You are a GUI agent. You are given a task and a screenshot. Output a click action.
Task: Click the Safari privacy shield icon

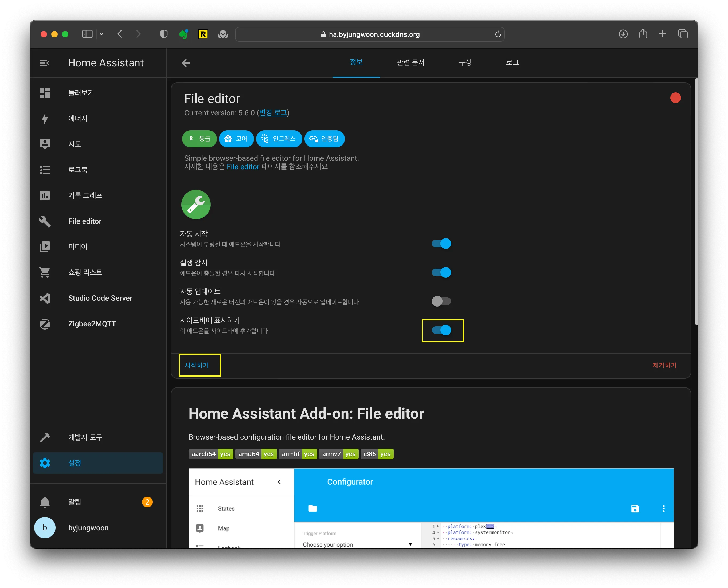tap(164, 34)
